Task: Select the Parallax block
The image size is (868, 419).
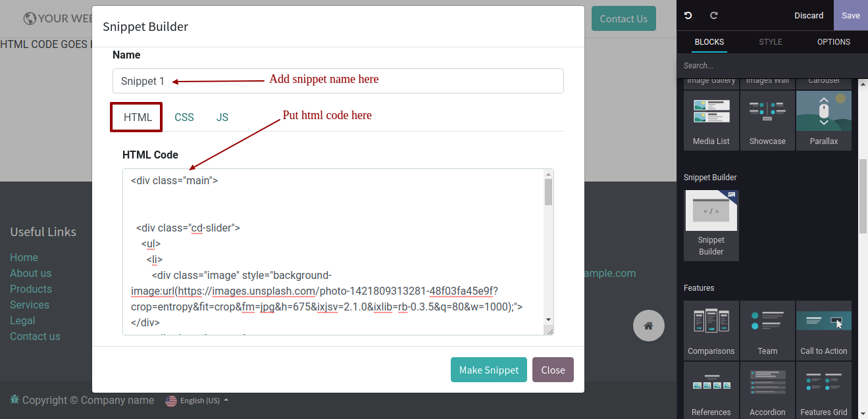Action: 823,120
